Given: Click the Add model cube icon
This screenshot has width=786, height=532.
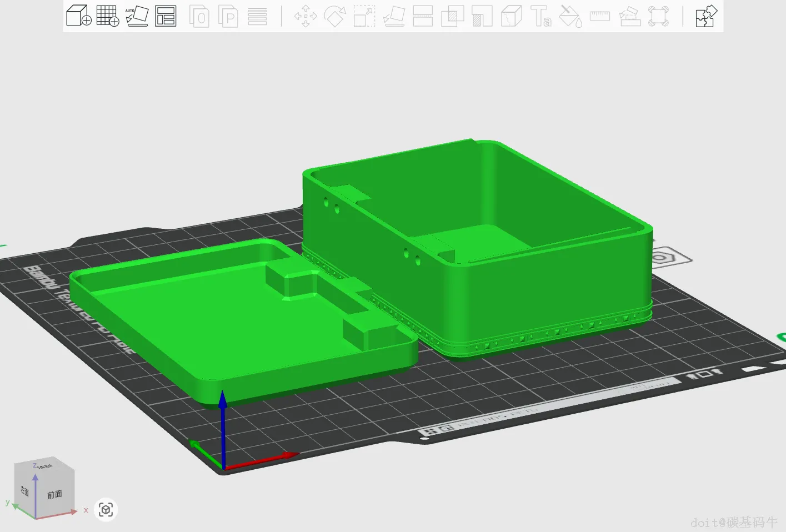Looking at the screenshot, I should [78, 16].
